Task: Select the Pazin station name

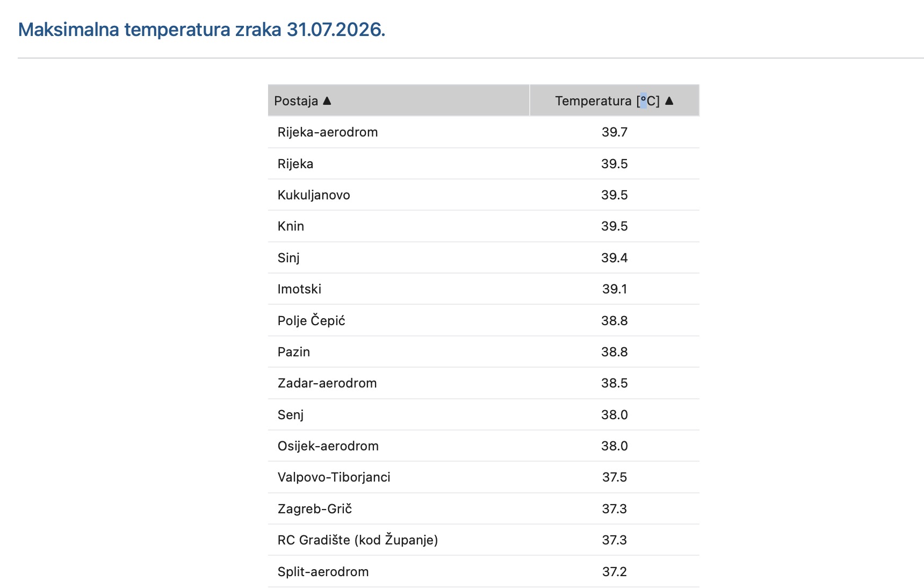Action: click(294, 352)
